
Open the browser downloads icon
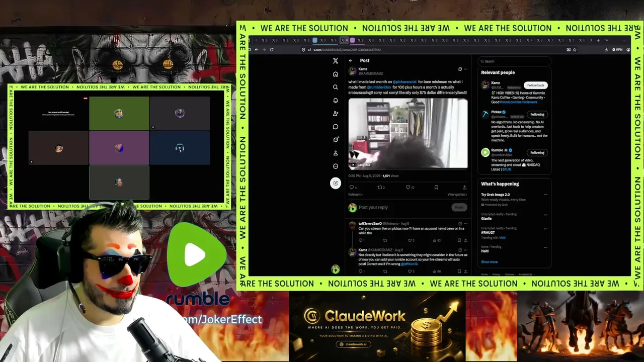pos(606,50)
